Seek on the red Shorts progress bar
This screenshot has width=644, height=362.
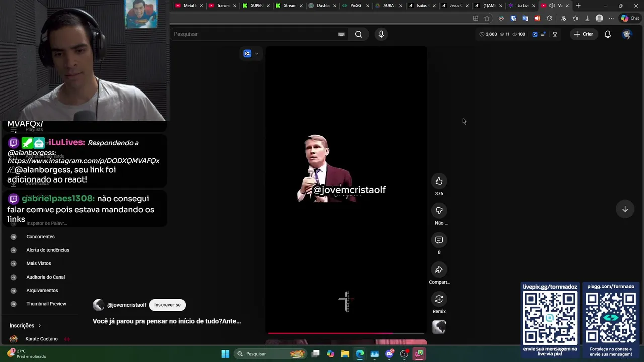(x=346, y=333)
